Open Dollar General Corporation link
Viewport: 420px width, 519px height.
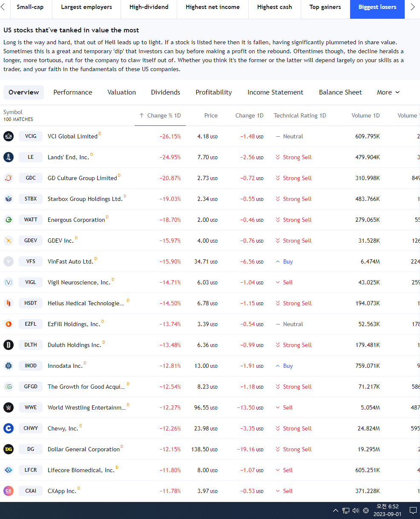click(x=83, y=449)
